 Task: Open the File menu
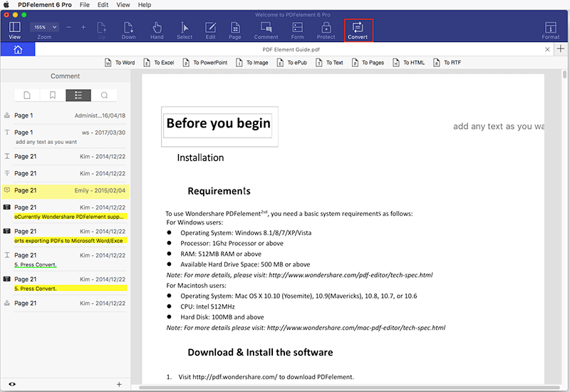click(85, 5)
